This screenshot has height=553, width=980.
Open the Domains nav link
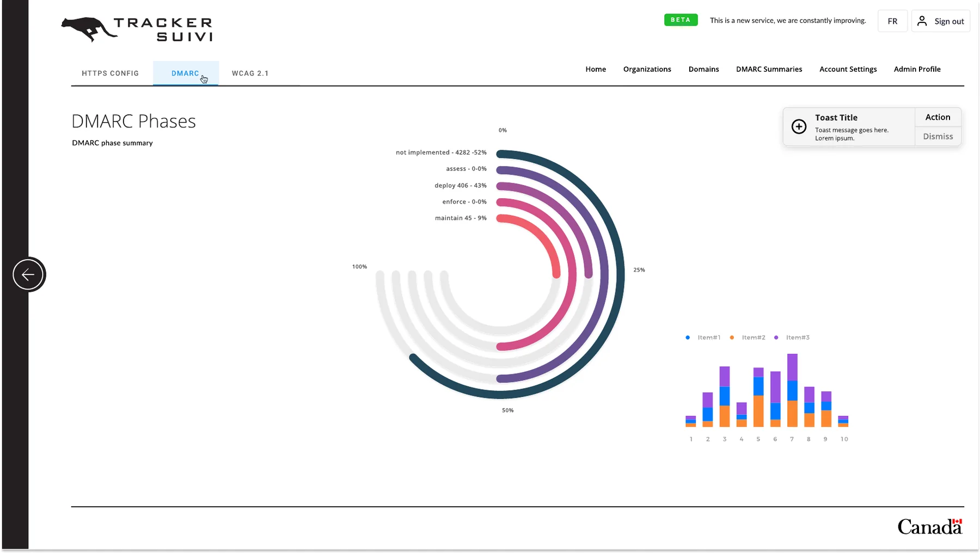pyautogui.click(x=703, y=69)
